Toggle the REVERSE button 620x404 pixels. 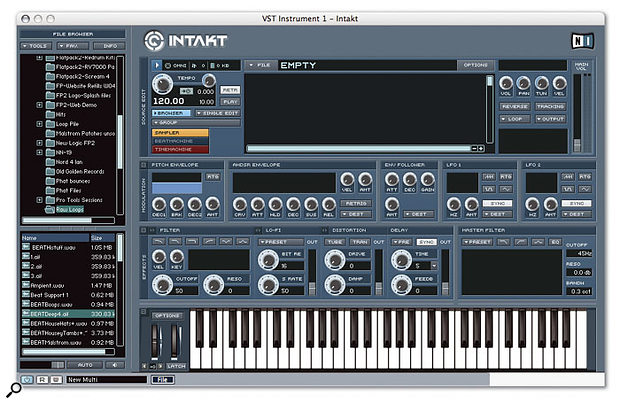515,107
